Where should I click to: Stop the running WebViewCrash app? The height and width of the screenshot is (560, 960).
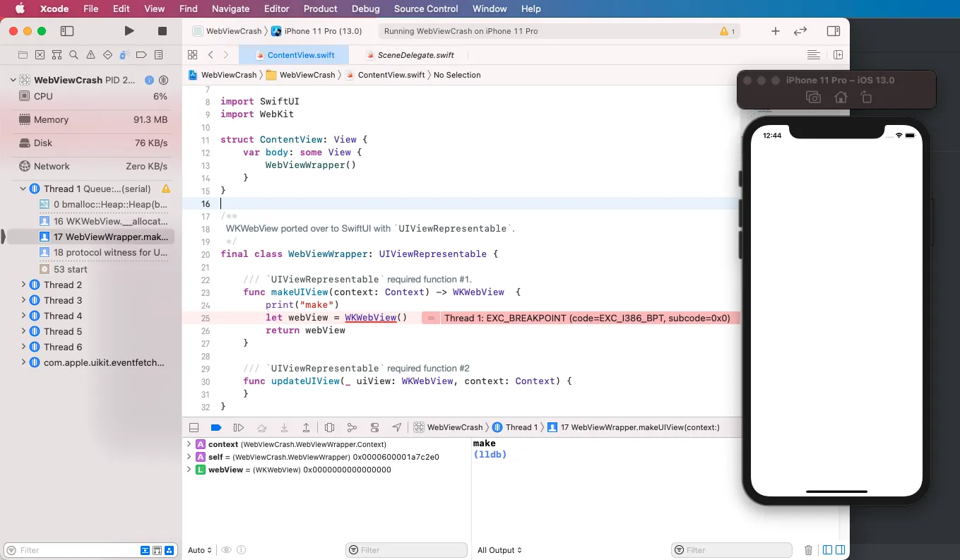click(x=162, y=31)
